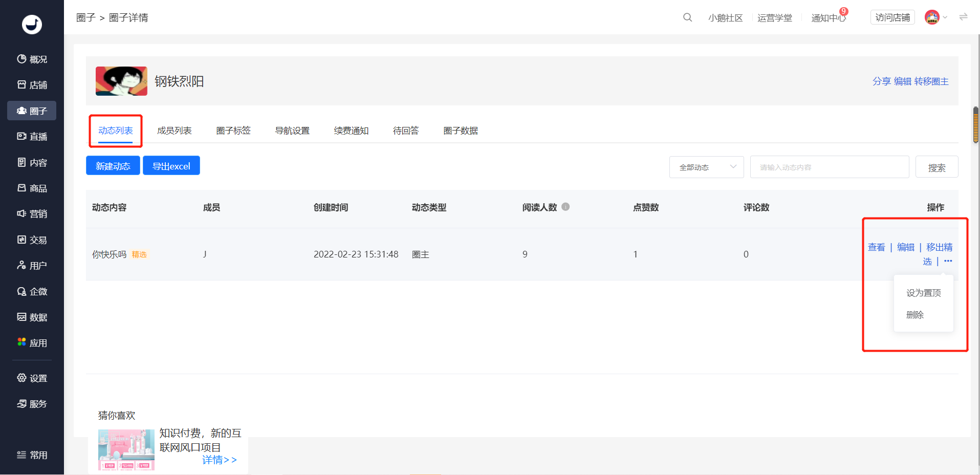
Task: Click 知识付费，新的互联网风口项目 promo title
Action: pos(200,440)
